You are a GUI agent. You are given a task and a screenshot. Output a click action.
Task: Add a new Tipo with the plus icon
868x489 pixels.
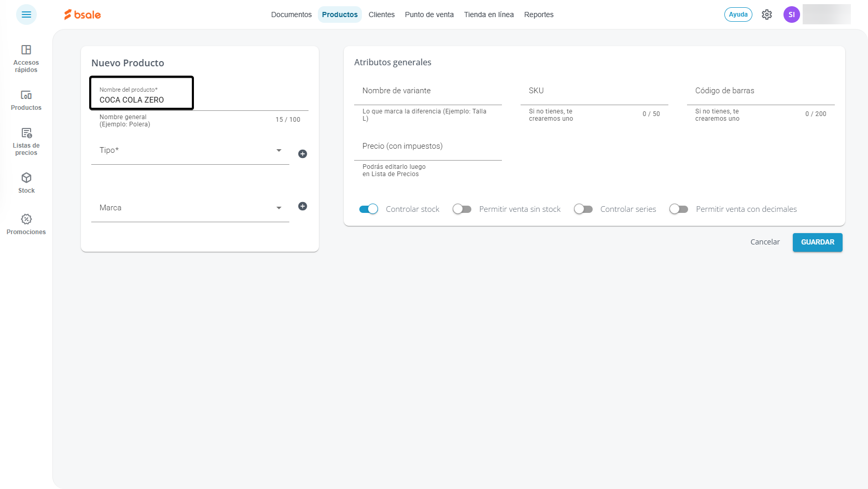[x=303, y=154]
